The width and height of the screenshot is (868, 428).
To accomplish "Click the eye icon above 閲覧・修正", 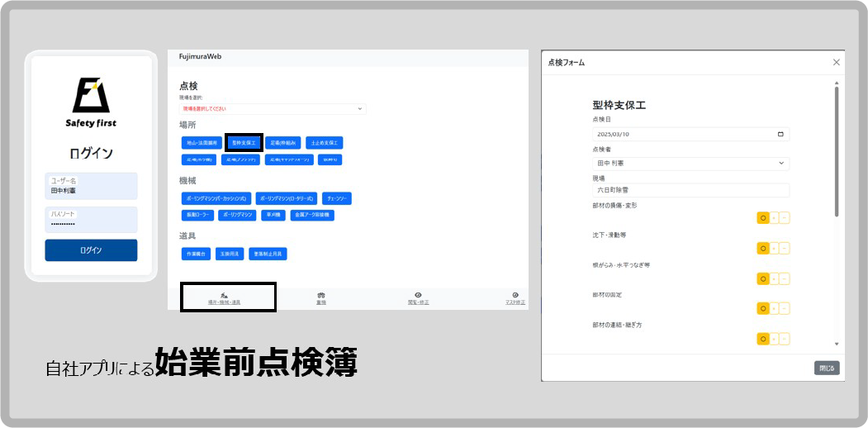I will point(419,296).
